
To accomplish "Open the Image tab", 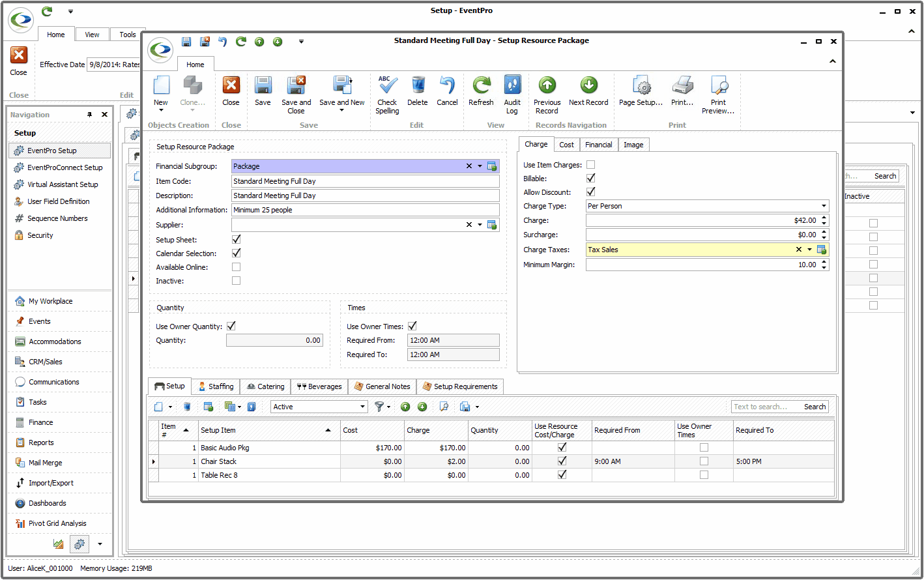I will coord(633,145).
